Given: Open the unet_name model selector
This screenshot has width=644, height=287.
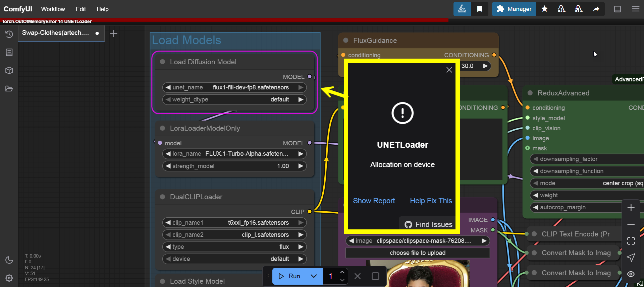Looking at the screenshot, I should 234,87.
